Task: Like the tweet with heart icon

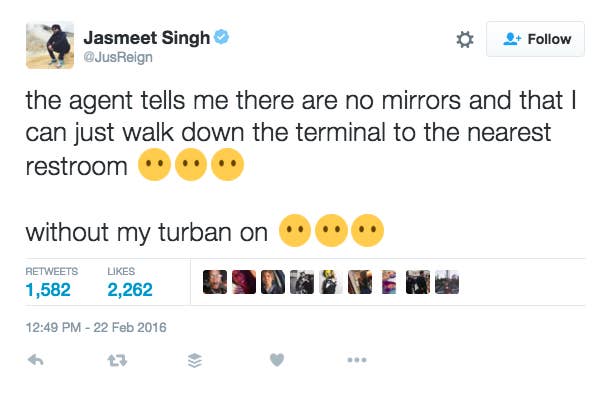Action: coord(277,360)
